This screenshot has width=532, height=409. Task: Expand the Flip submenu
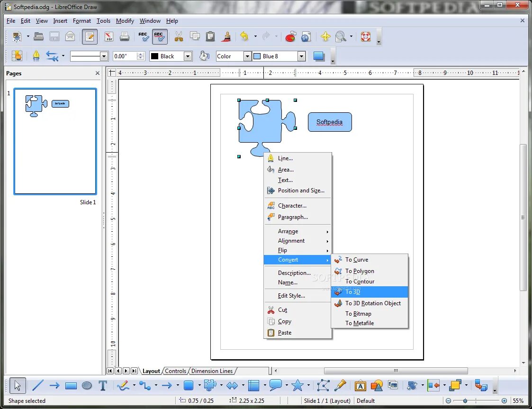pos(298,250)
